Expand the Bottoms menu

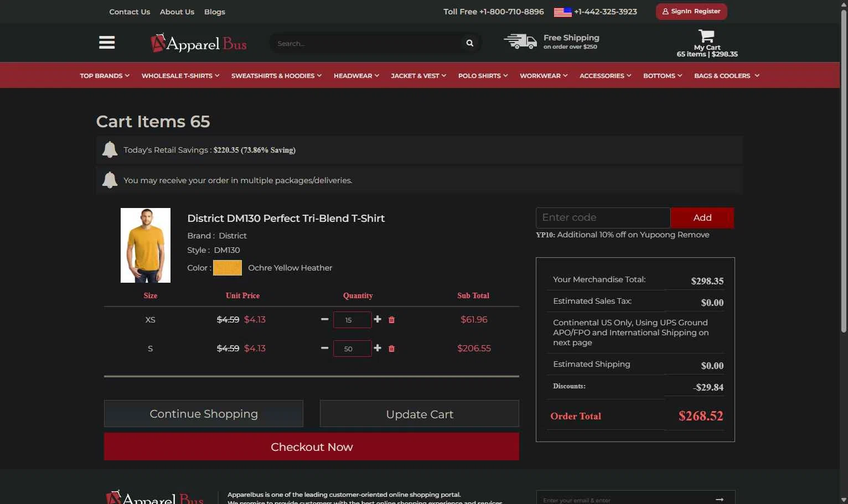(x=663, y=76)
